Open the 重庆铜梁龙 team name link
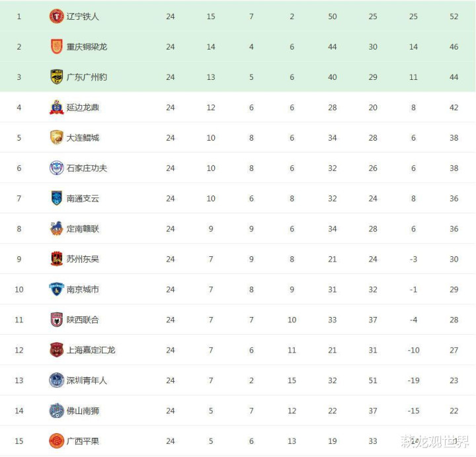This screenshot has width=476, height=457. [87, 47]
